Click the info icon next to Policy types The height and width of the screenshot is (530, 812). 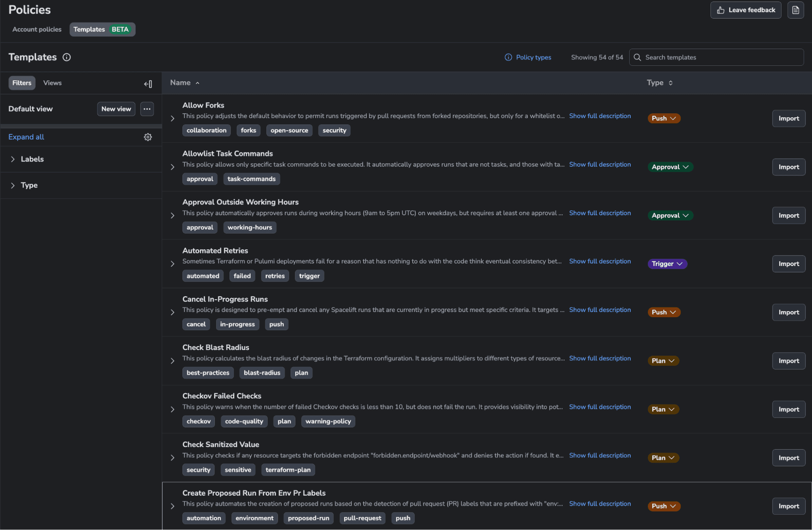[x=508, y=57]
